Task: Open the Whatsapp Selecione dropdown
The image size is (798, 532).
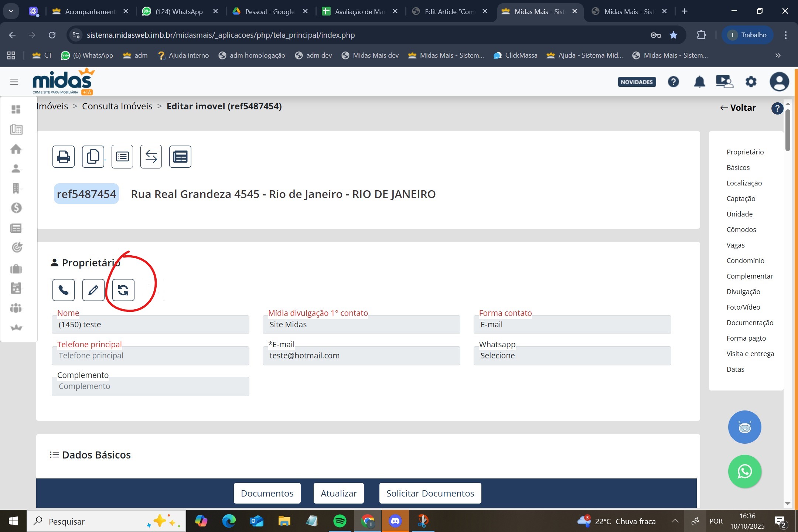Action: pyautogui.click(x=572, y=356)
